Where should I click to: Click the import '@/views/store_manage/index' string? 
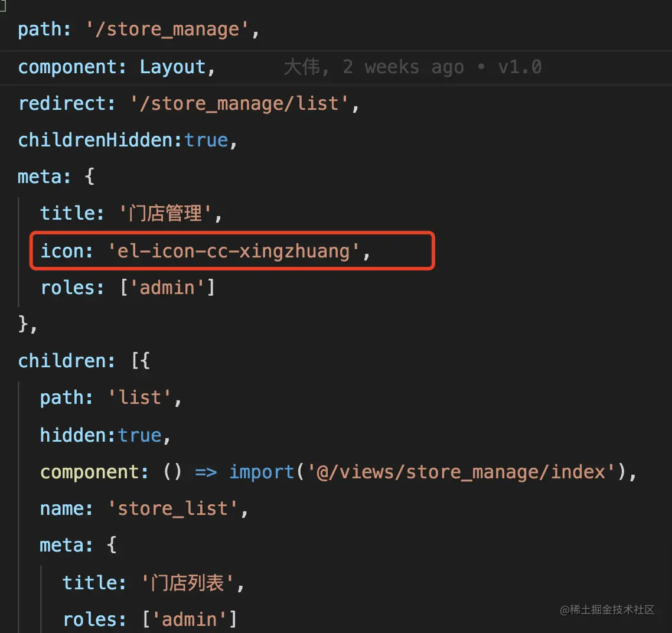(x=461, y=472)
